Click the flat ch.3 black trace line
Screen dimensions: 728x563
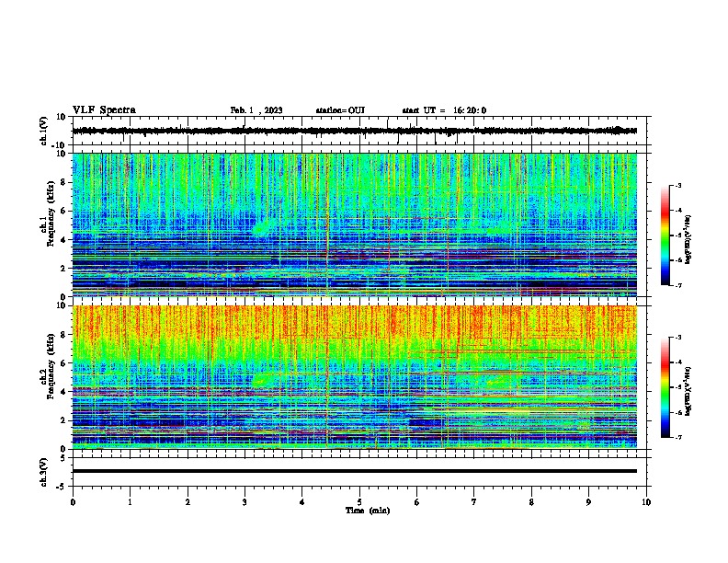355,471
